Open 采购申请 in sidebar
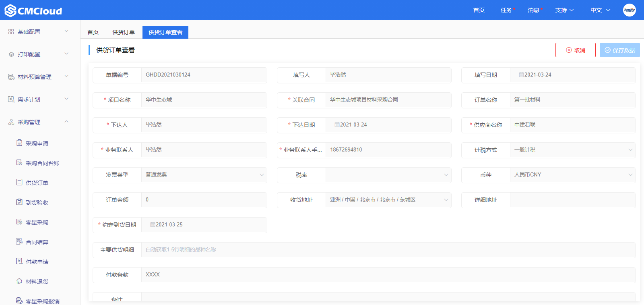644x305 pixels. 37,143
